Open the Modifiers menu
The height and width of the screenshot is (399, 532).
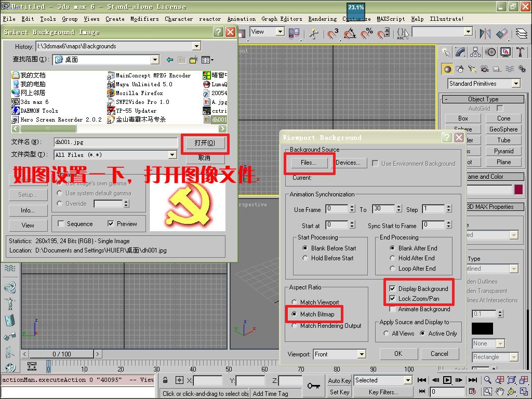[x=144, y=19]
